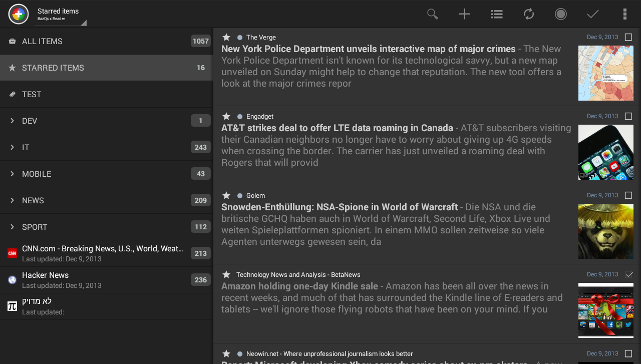
Task: Refresh feeds using the sync icon
Action: pyautogui.click(x=528, y=14)
